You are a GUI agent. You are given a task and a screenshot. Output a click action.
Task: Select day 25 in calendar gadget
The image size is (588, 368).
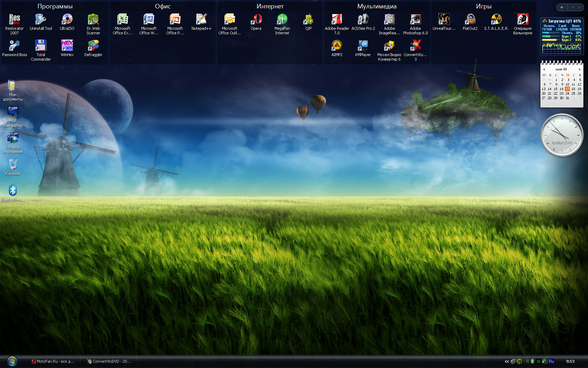click(573, 94)
